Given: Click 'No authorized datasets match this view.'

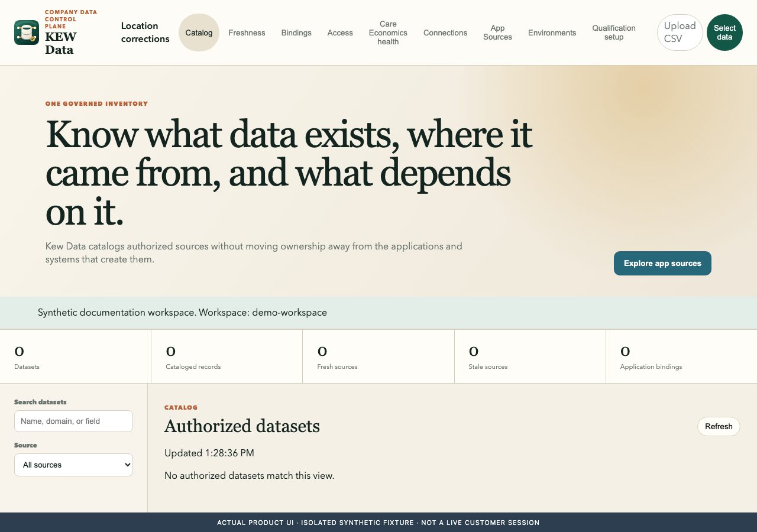Looking at the screenshot, I should click(249, 475).
